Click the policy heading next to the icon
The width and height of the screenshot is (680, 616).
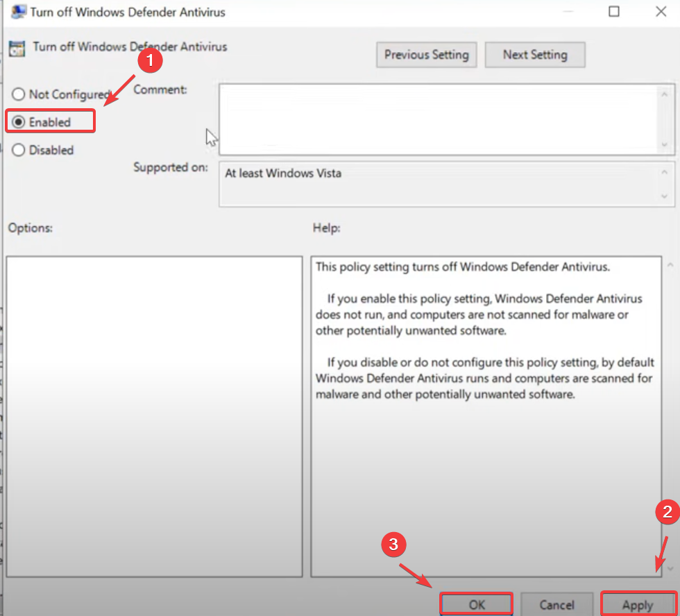[130, 46]
